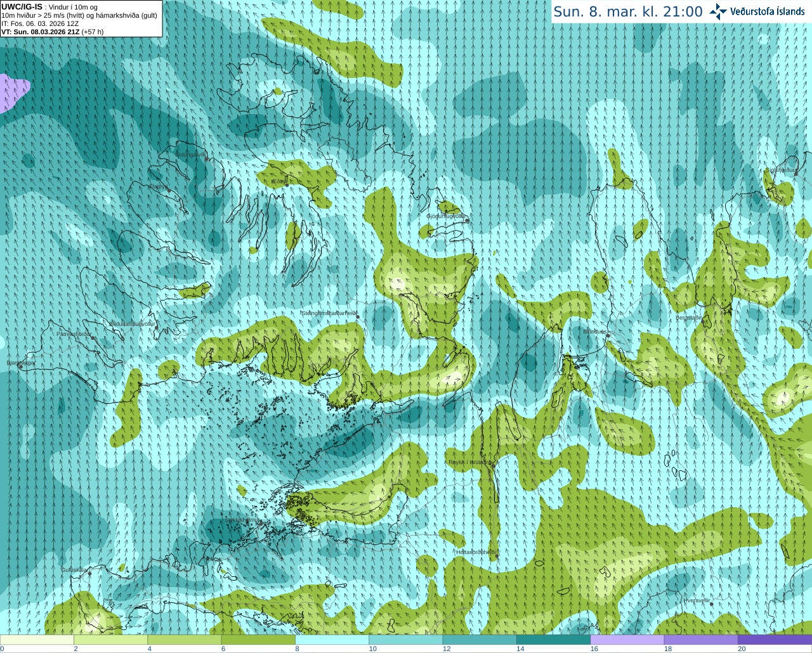812x653 pixels.
Task: Click the 'UWC/IG-IS' model title
Action: click(x=22, y=6)
